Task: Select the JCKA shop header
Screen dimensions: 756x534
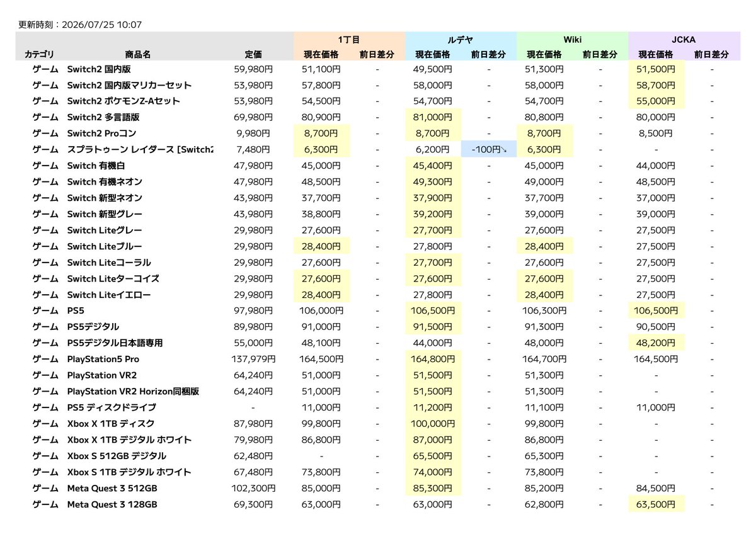Action: click(x=684, y=39)
